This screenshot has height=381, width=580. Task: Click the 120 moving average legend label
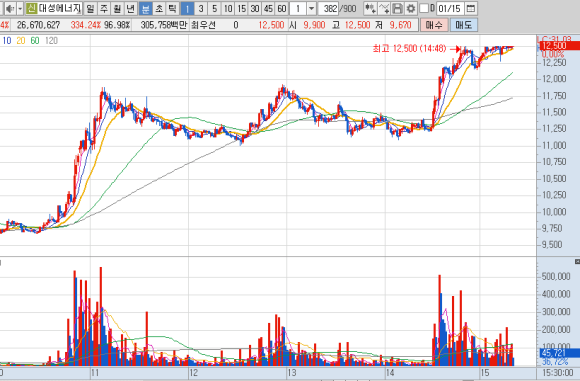coord(51,41)
